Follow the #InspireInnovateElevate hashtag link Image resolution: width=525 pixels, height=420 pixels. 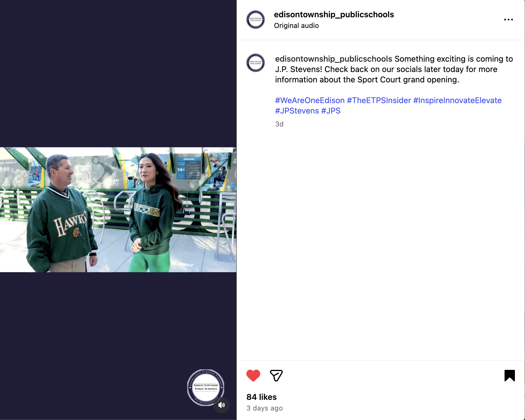click(x=457, y=100)
